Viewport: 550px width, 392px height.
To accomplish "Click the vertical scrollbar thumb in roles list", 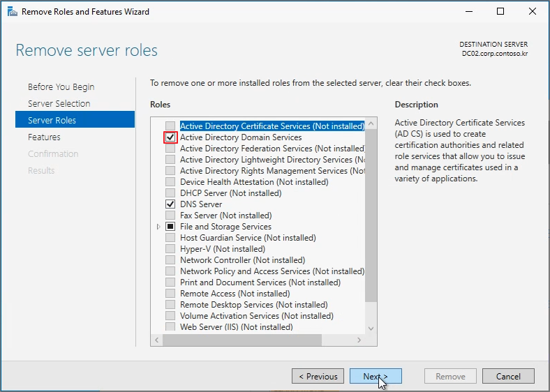I will point(371,215).
